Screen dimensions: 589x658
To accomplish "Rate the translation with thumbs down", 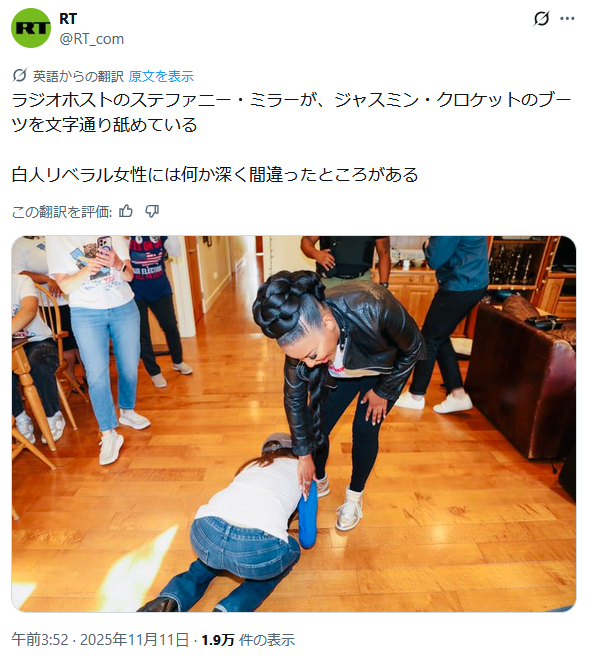I will tap(151, 212).
